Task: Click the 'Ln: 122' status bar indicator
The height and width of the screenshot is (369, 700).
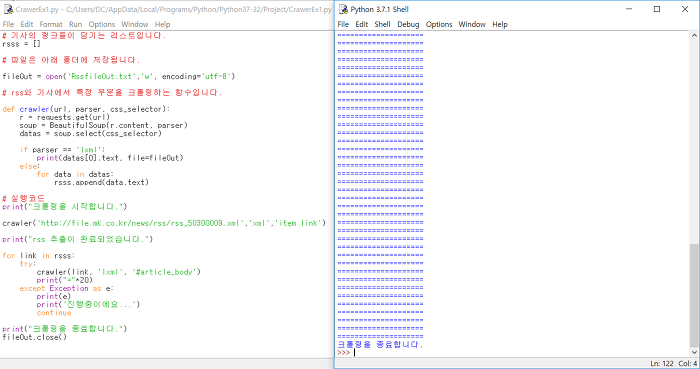Action: tap(662, 364)
